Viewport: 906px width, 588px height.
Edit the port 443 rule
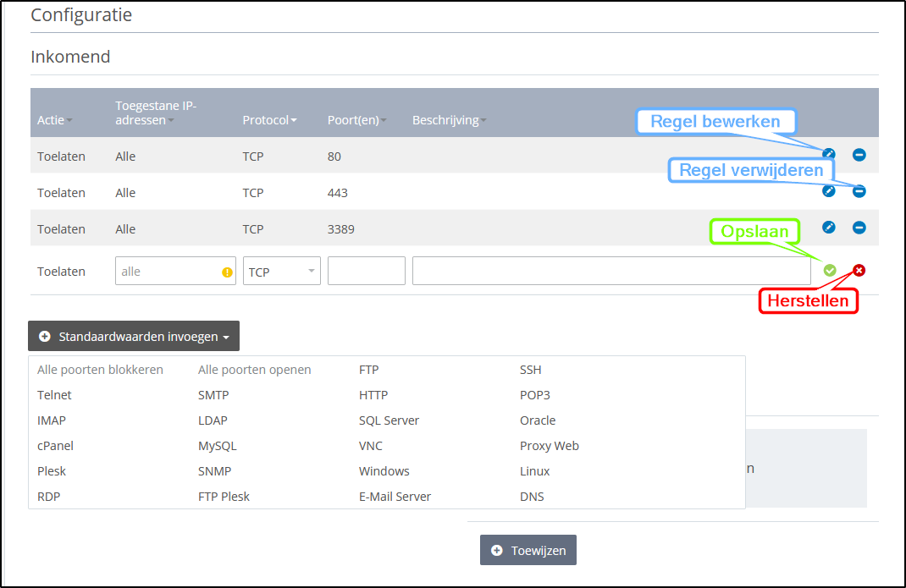point(829,191)
